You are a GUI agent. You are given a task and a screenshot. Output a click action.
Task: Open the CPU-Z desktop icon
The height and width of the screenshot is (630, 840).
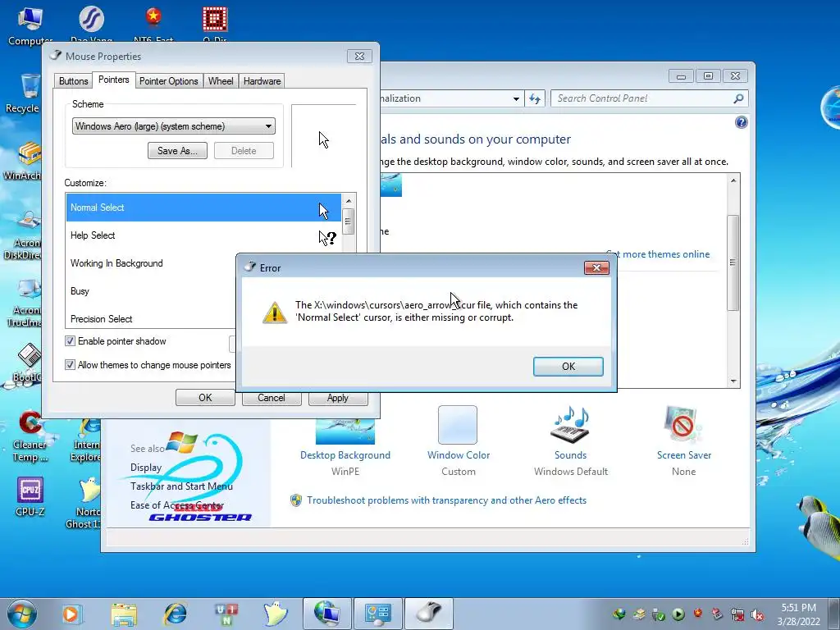click(30, 496)
